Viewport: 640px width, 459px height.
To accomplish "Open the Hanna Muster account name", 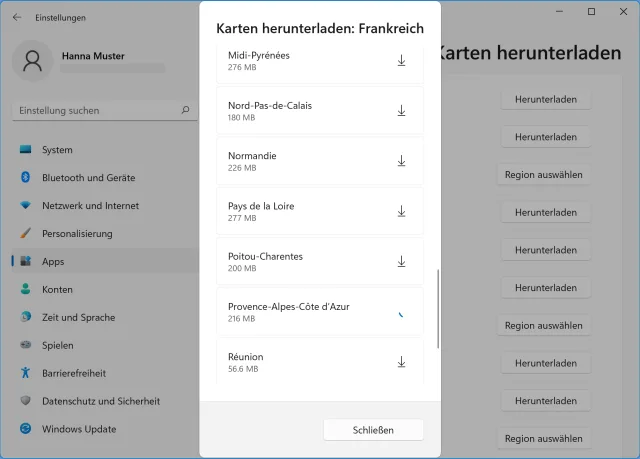I will 93,56.
